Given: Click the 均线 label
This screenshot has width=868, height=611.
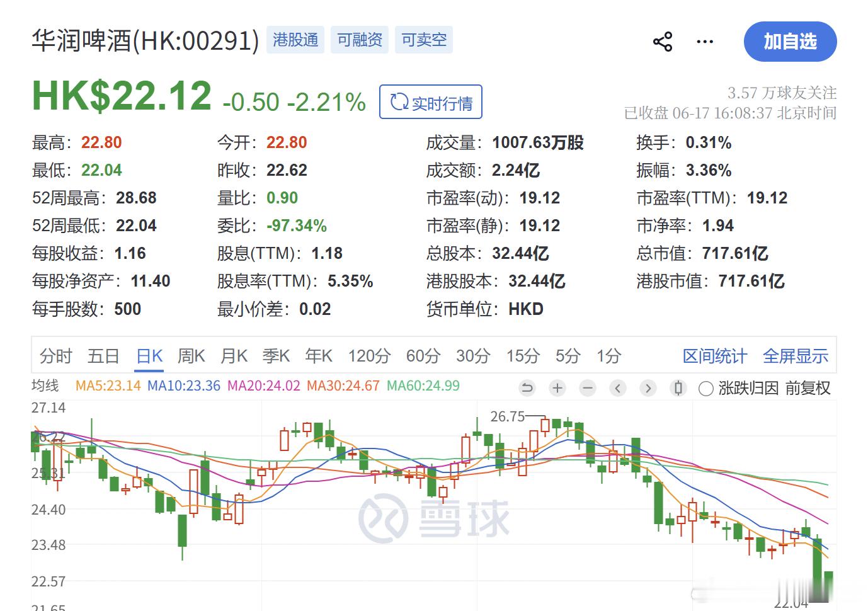Looking at the screenshot, I should (x=45, y=385).
